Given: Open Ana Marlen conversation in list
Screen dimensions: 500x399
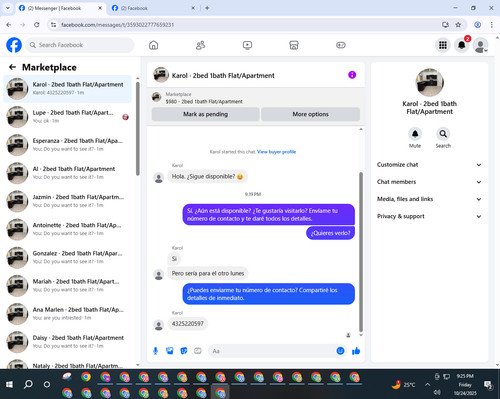Looking at the screenshot, I should point(67,314).
